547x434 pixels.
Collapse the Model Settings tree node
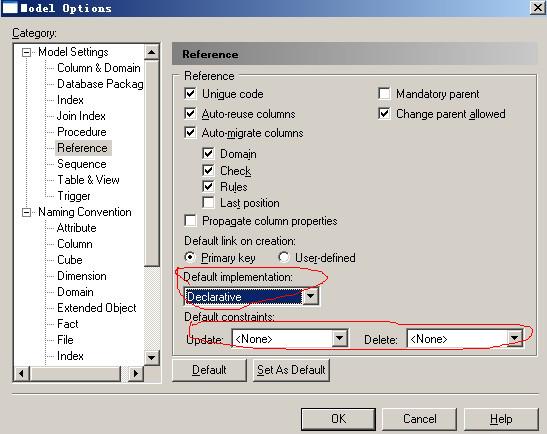[x=26, y=52]
